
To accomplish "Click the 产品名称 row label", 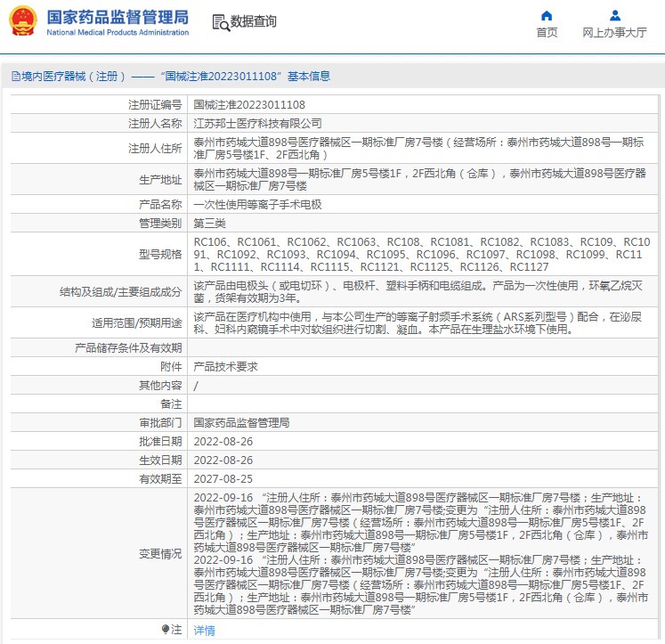I will (x=160, y=205).
